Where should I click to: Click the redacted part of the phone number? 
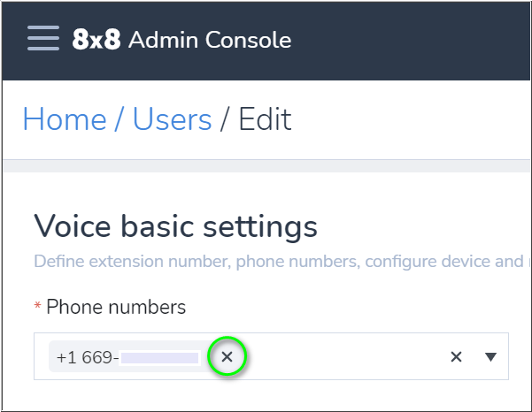159,358
